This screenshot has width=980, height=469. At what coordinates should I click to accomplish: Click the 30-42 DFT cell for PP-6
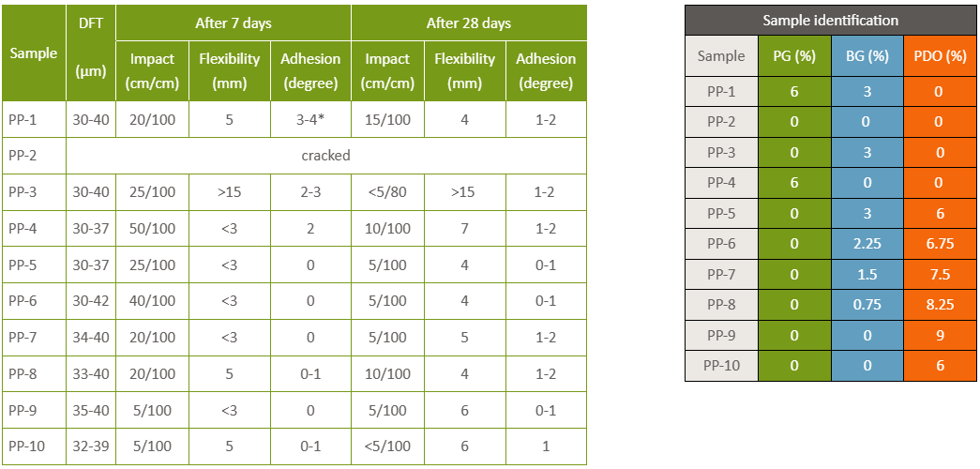tap(91, 301)
